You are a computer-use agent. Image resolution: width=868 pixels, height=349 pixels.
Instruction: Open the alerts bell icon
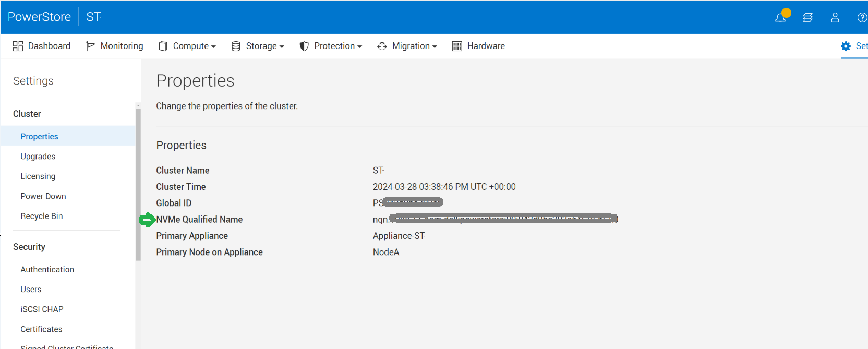(780, 18)
